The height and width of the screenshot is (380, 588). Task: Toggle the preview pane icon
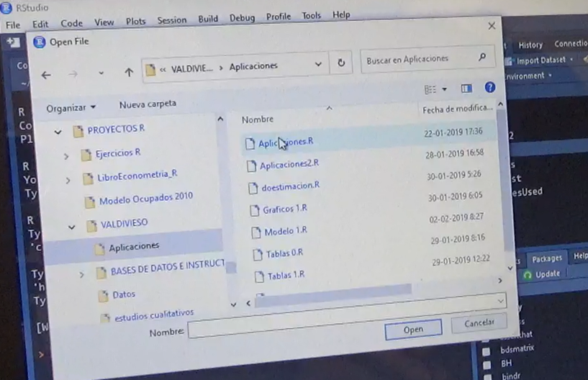point(466,89)
